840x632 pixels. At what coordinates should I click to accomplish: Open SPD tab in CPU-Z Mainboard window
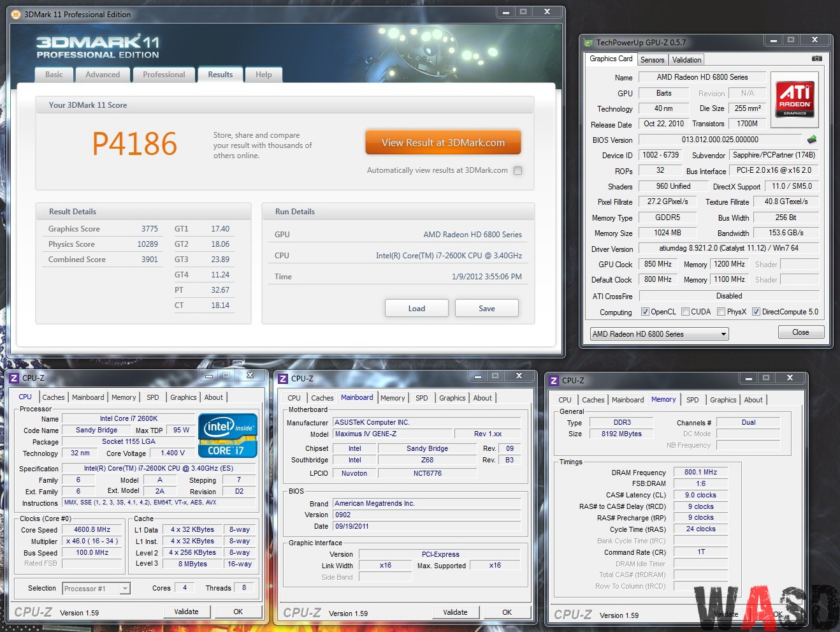coord(422,398)
